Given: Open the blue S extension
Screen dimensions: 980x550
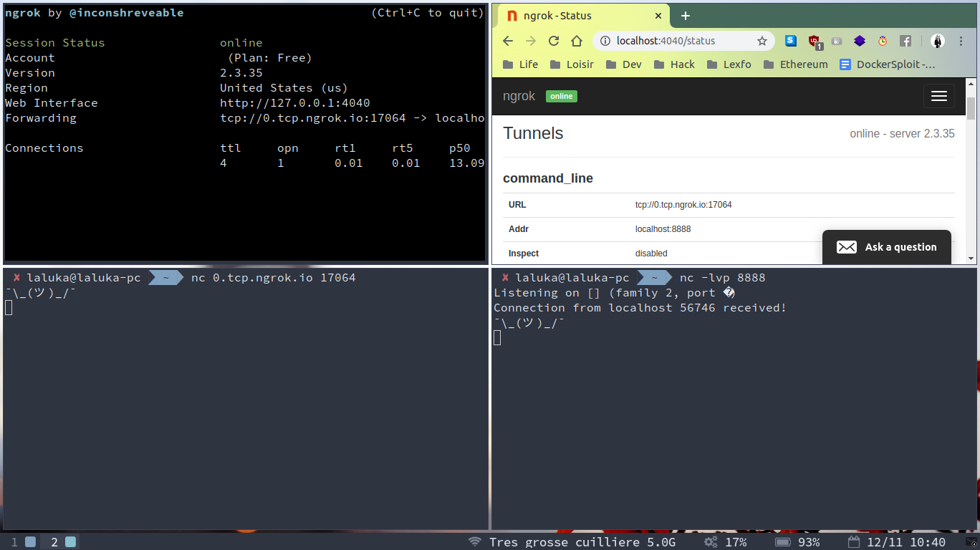Looking at the screenshot, I should click(x=790, y=41).
